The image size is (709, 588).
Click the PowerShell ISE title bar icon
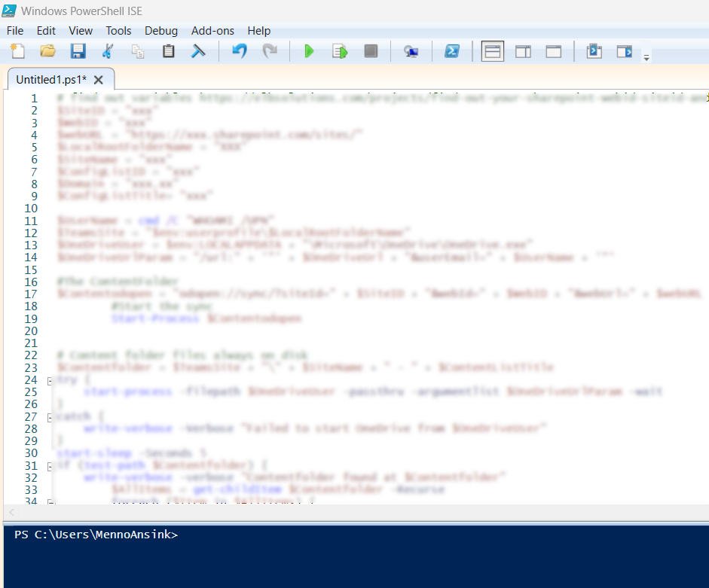pos(9,11)
